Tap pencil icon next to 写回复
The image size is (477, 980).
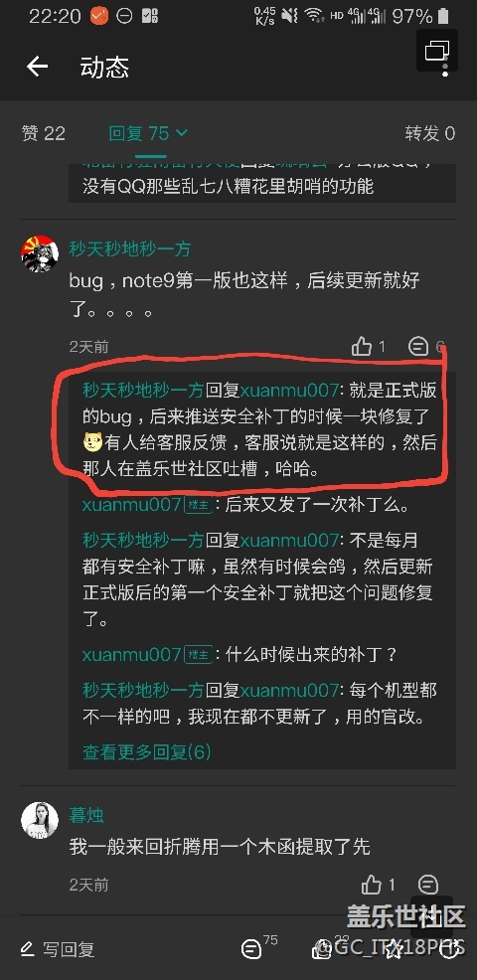click(27, 949)
